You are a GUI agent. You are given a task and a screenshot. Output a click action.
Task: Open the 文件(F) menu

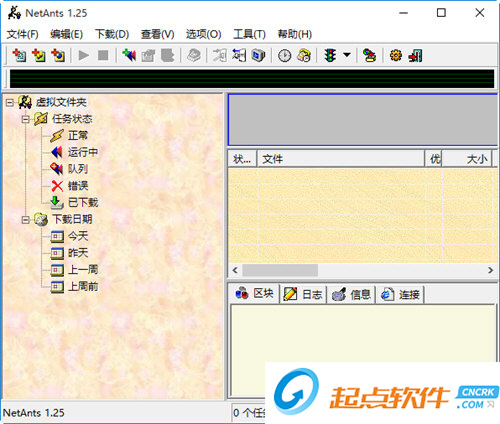(22, 34)
